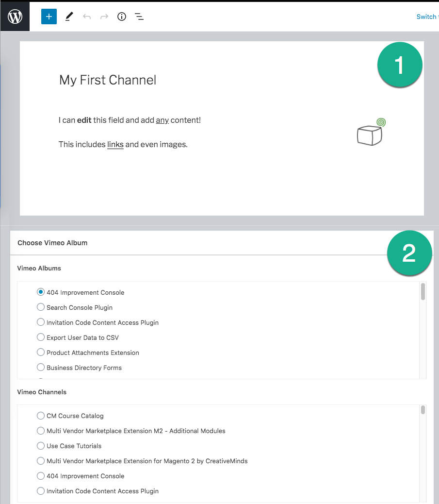This screenshot has width=439, height=504.
Task: Select channel CM Course Catalog radio
Action: (40, 416)
